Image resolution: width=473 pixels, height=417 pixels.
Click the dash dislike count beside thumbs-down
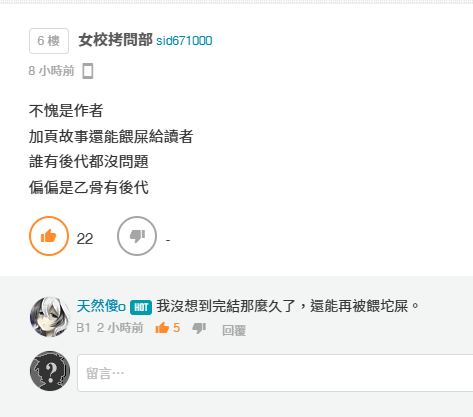pyautogui.click(x=168, y=240)
